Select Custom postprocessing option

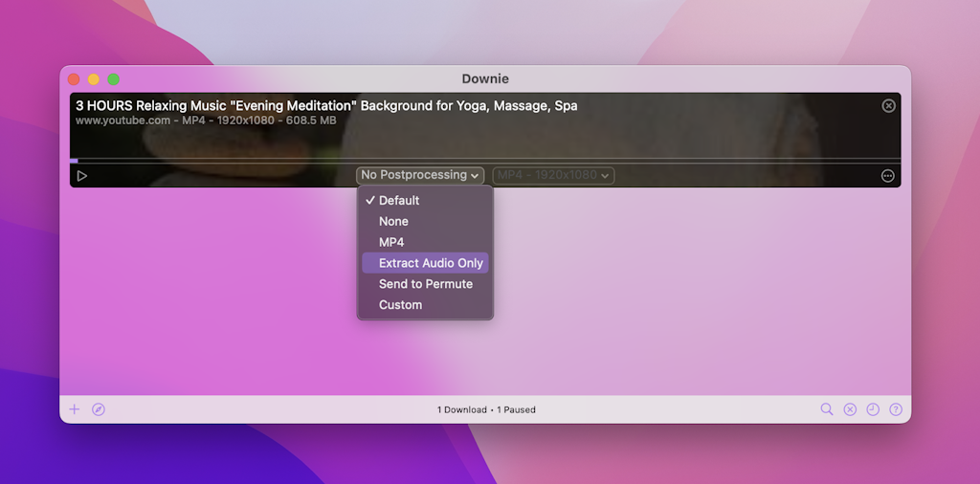pyautogui.click(x=400, y=305)
